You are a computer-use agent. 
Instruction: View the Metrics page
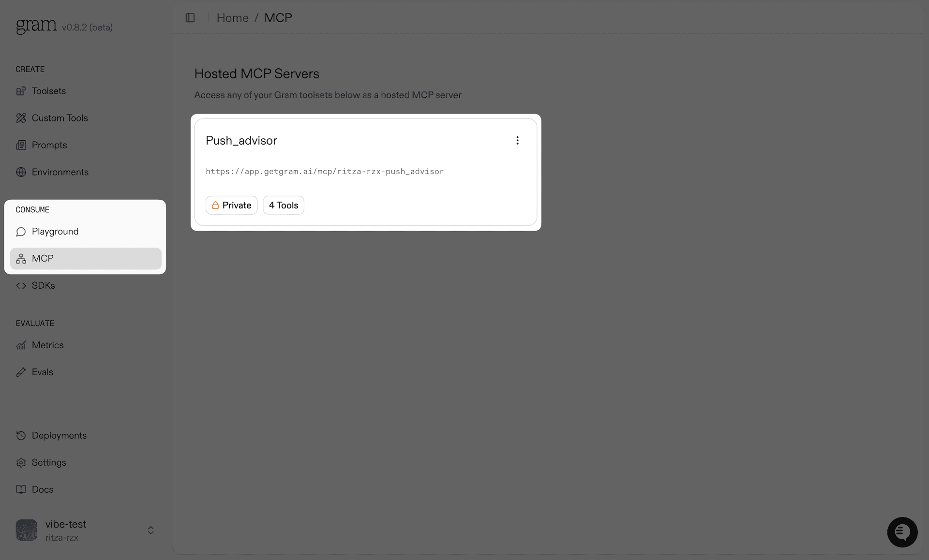tap(47, 345)
